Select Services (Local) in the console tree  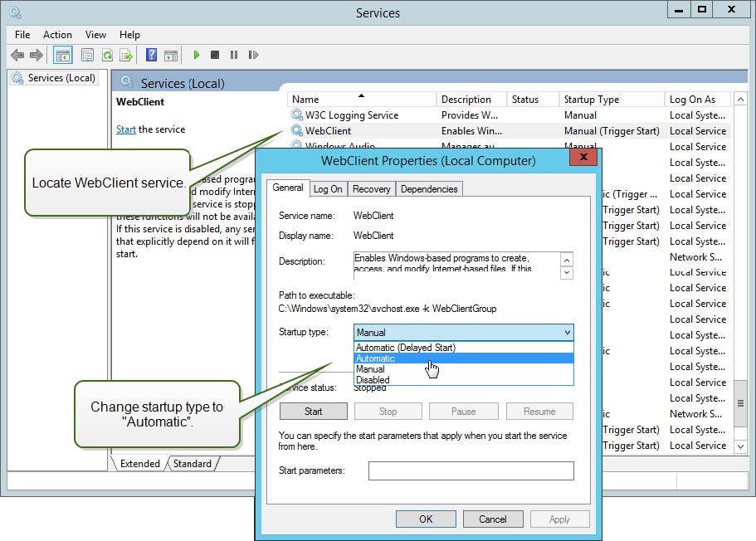coord(61,78)
